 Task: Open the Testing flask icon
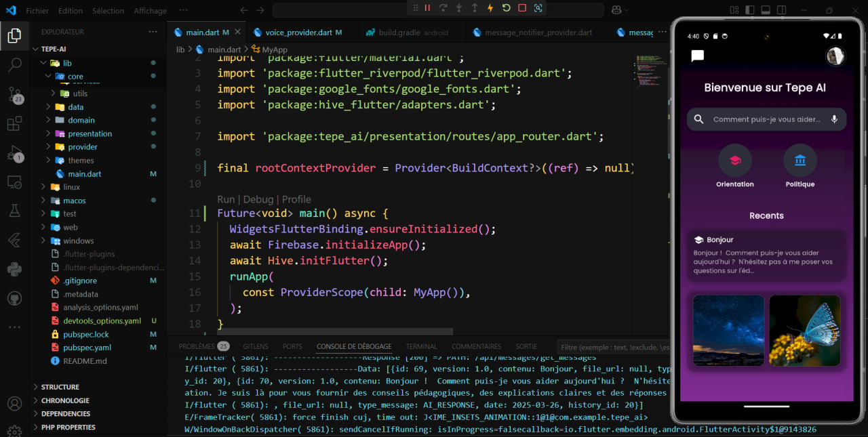(x=14, y=211)
